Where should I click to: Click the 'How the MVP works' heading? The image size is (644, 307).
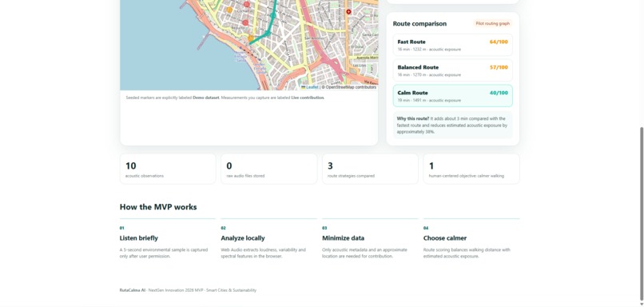[x=158, y=207]
